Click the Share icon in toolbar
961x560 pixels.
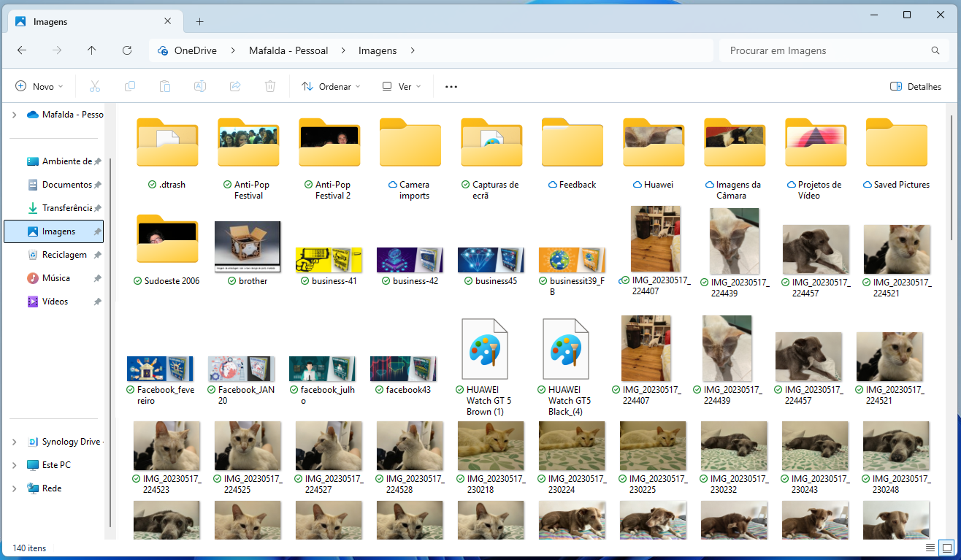235,86
